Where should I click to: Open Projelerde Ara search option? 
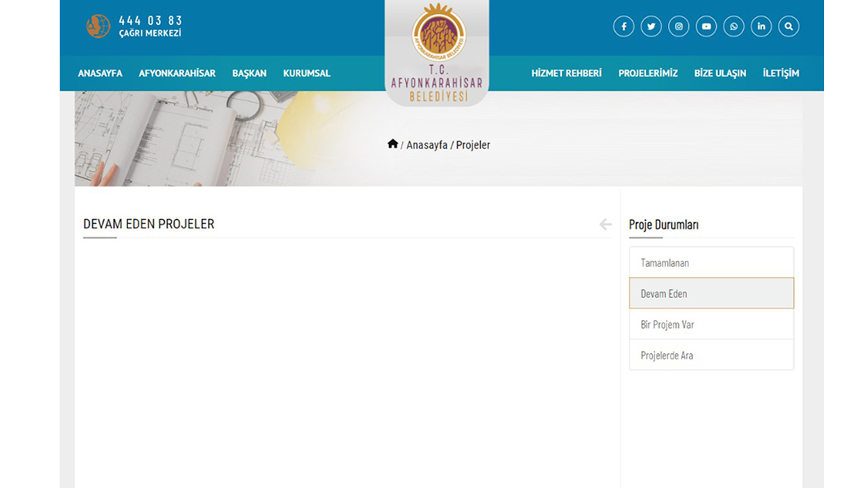point(711,355)
